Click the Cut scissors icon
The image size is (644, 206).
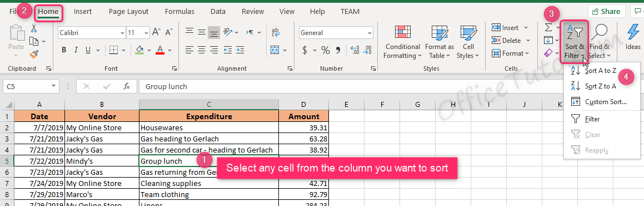[x=34, y=28]
